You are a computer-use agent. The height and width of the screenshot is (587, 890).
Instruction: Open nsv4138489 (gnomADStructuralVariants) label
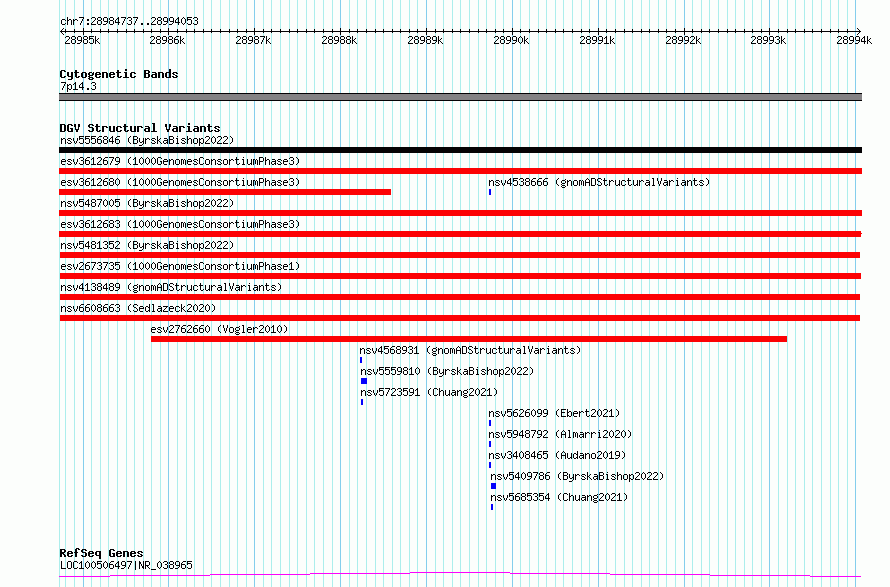pyautogui.click(x=171, y=287)
